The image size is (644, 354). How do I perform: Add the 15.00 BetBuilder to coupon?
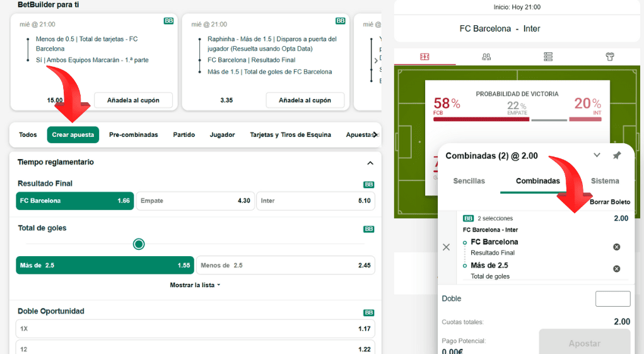[133, 100]
